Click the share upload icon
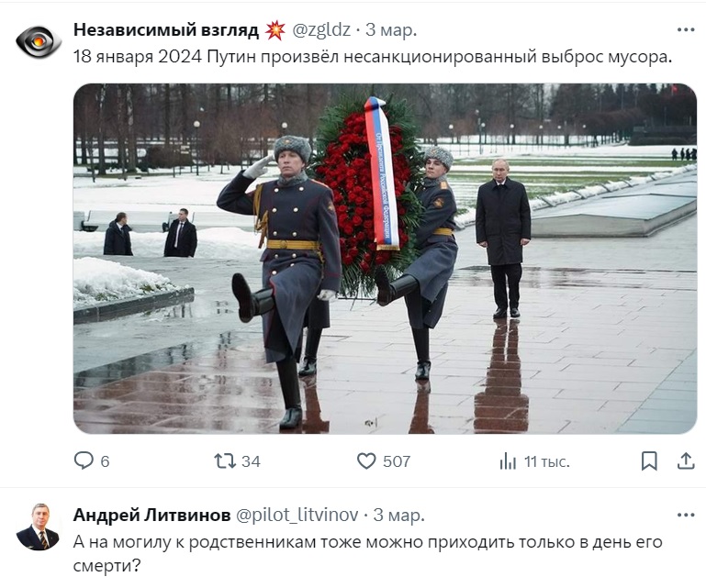 (686, 461)
